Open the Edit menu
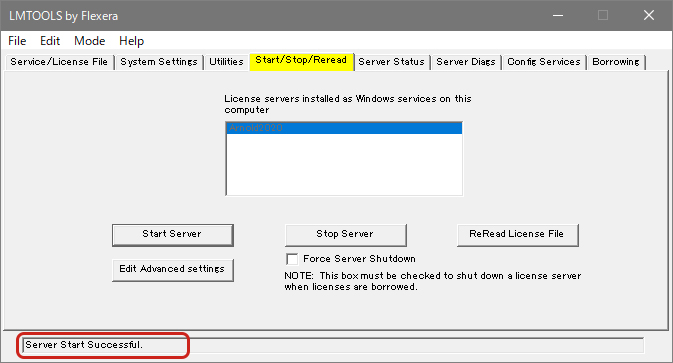Screen dimensions: 673x363 coord(50,41)
